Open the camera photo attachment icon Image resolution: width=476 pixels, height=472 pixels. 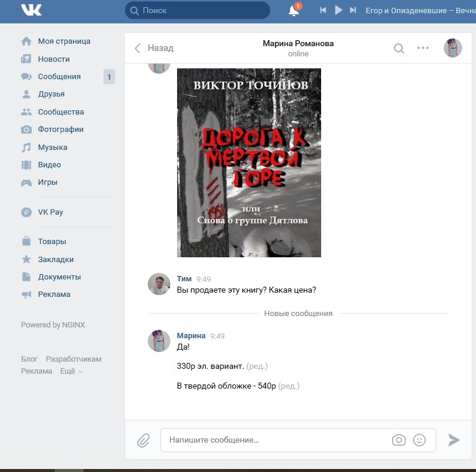pos(399,440)
